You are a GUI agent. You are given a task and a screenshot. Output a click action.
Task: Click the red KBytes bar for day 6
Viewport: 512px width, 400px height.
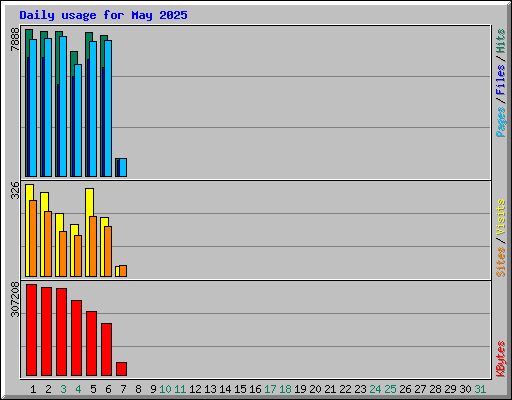106,349
